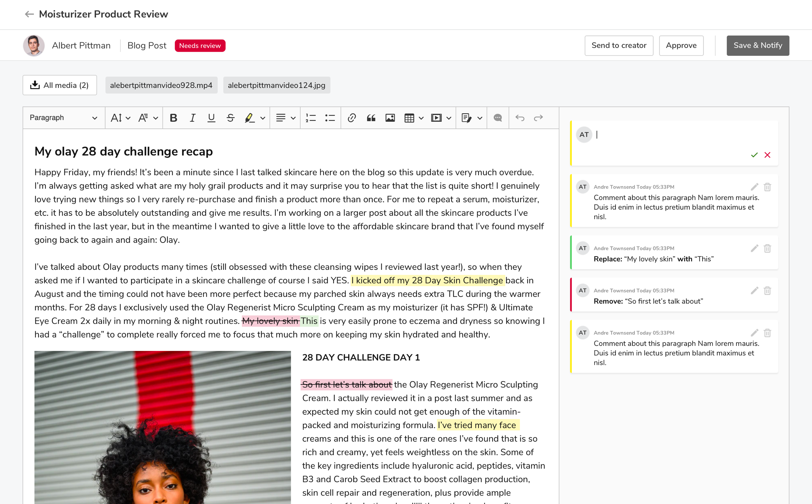Edit the last paragraph comment
Screen dimensions: 812x504
(754, 333)
